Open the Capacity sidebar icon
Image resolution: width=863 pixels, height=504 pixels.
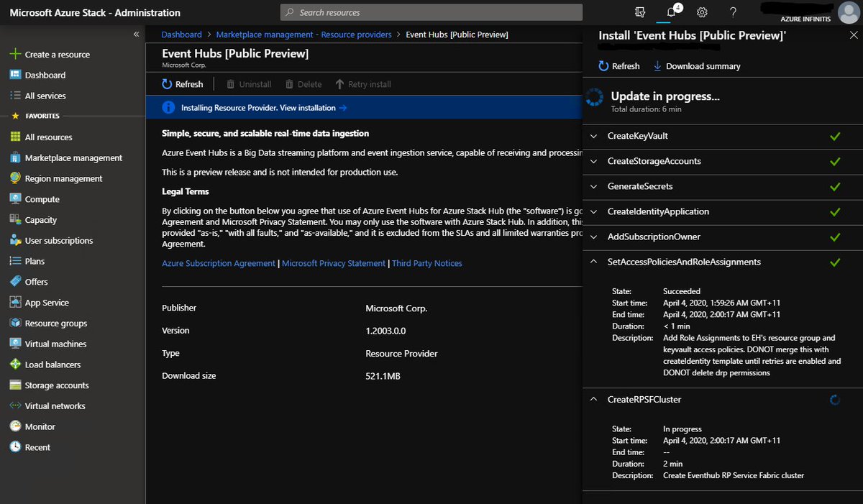(x=15, y=220)
